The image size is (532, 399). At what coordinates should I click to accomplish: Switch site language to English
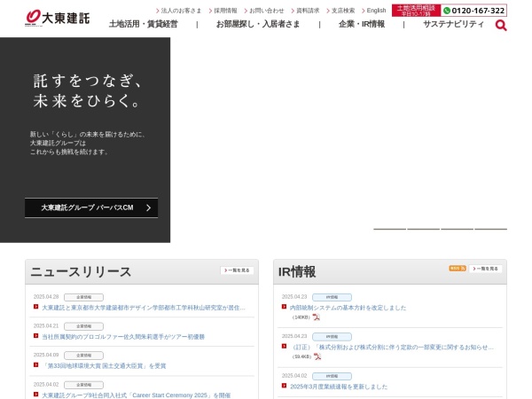[x=374, y=11]
